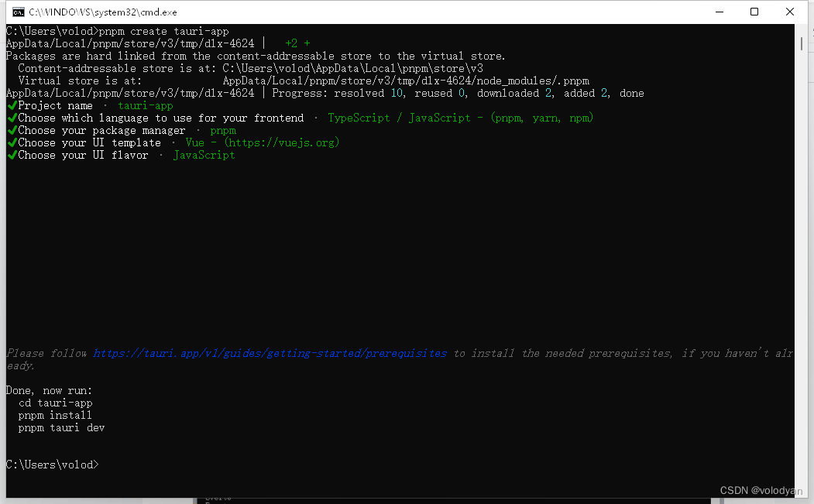Screen dimensions: 814x504
Task: Click the green 'pnpm' package manager answer
Action: tap(223, 131)
